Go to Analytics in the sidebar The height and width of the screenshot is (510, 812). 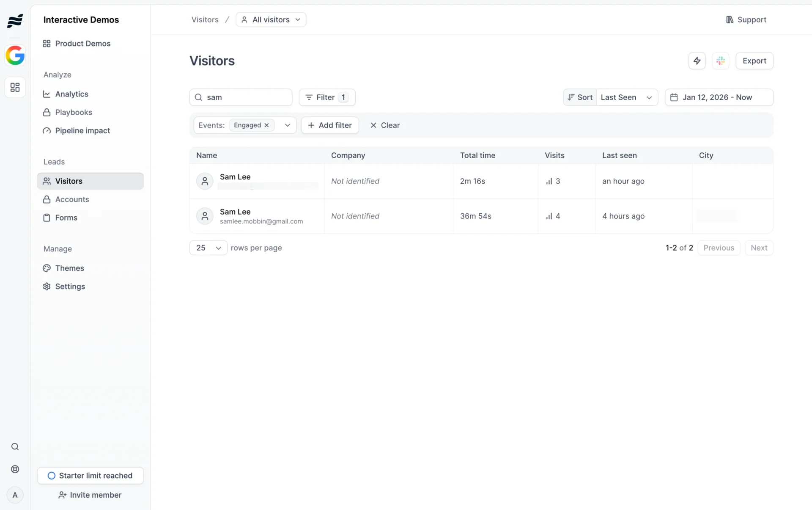71,94
